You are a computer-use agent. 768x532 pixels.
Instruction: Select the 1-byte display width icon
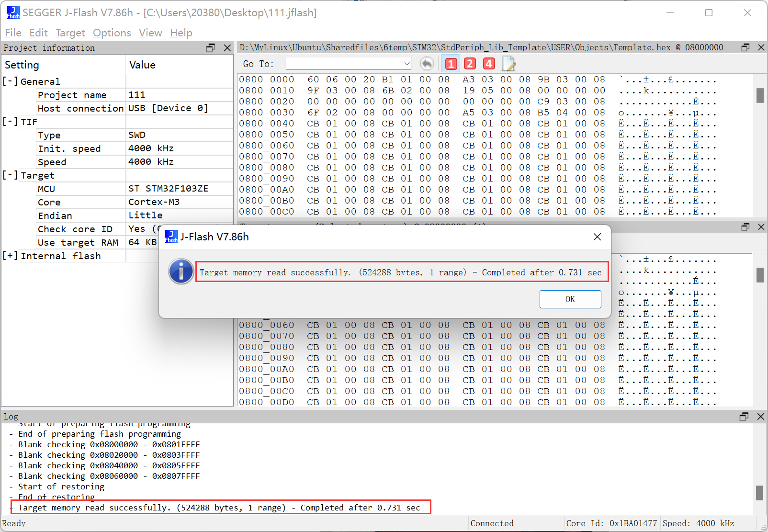click(x=451, y=64)
